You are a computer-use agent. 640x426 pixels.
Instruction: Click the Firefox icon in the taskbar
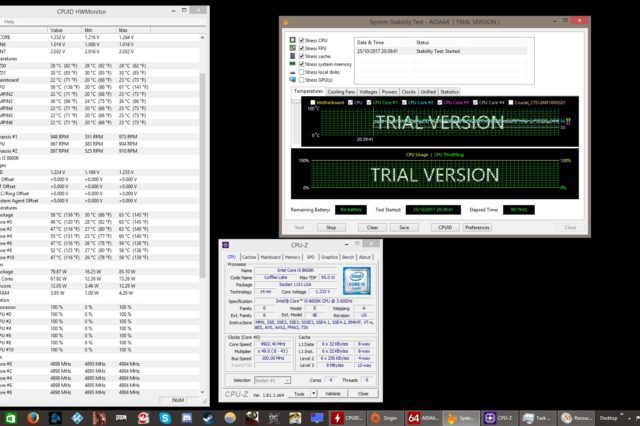(x=35, y=416)
